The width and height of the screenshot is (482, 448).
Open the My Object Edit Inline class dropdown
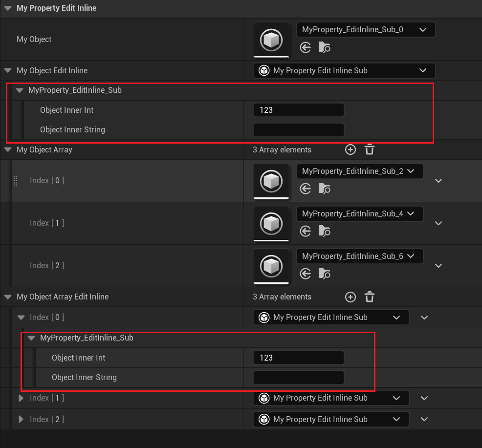click(x=344, y=70)
